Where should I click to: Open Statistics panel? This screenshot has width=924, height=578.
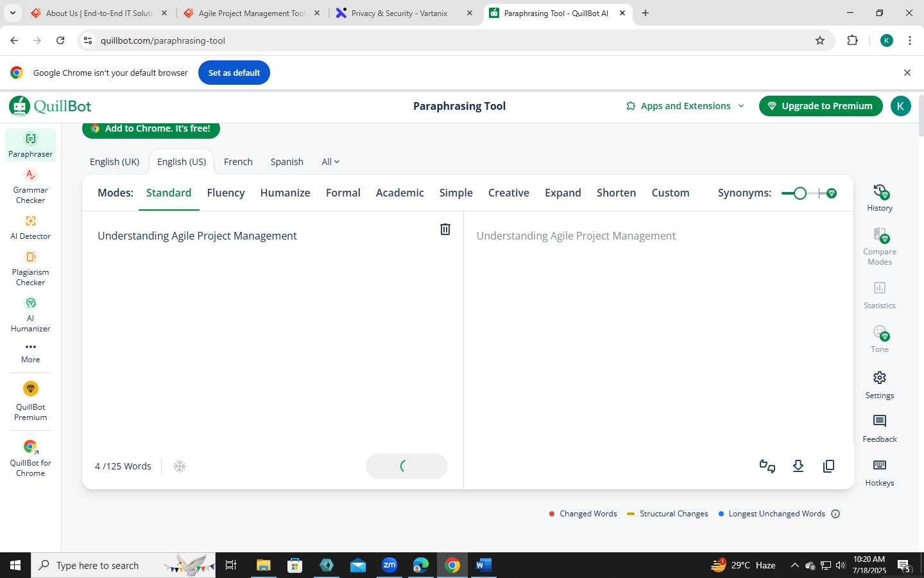pyautogui.click(x=880, y=295)
